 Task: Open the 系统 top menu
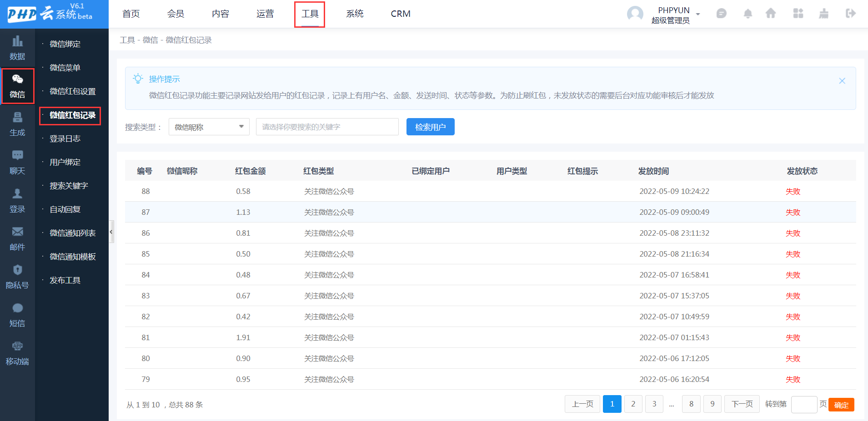click(x=355, y=14)
